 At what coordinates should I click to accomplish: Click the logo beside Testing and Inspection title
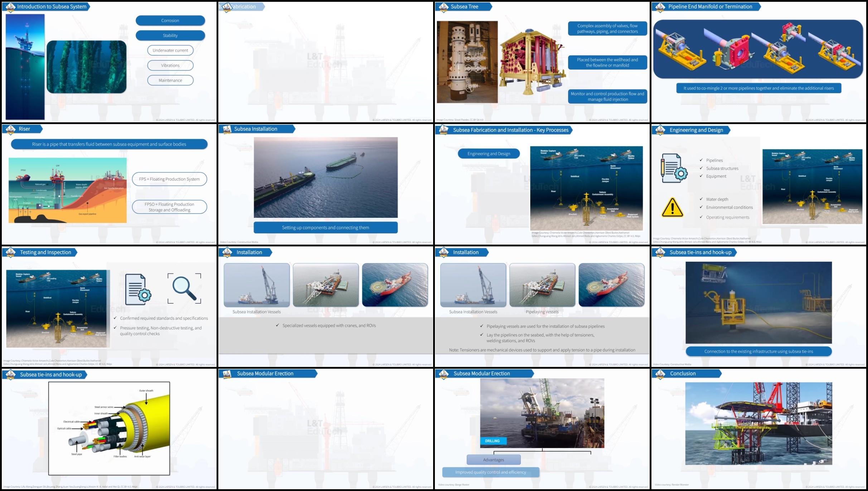[10, 252]
